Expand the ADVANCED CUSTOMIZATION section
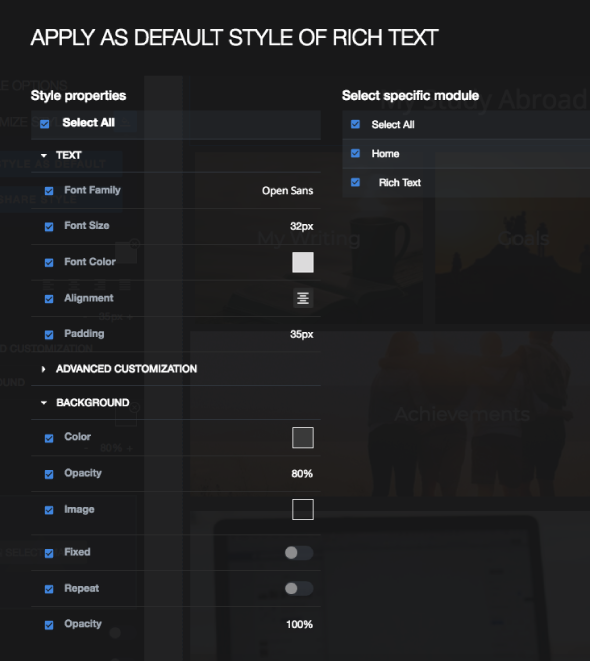This screenshot has width=590, height=661. 44,369
